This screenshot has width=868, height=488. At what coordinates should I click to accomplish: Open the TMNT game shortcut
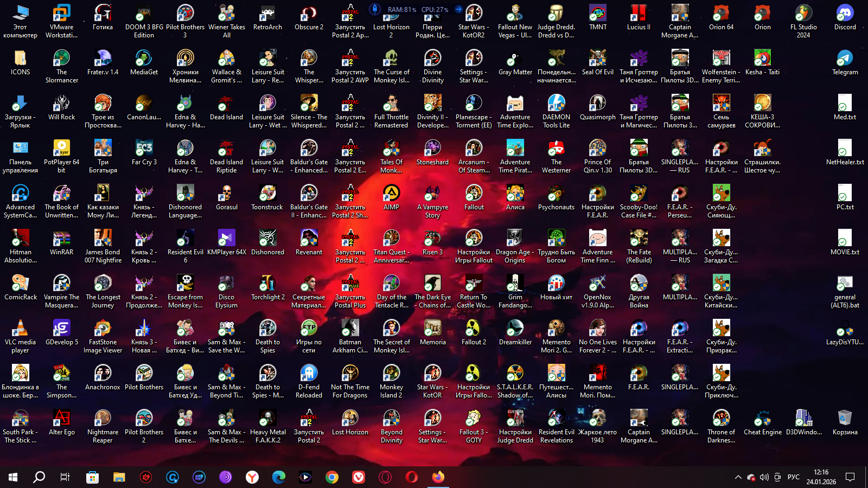598,17
